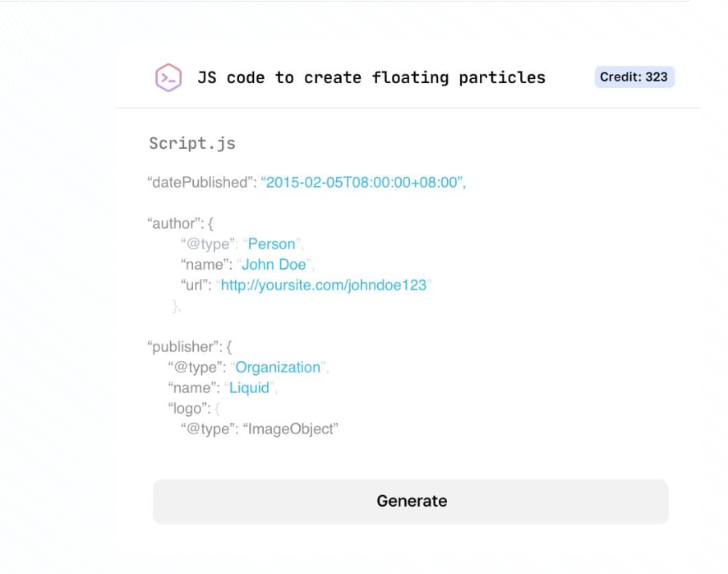Click the Credit: 323 counter
Screen dimensions: 728x574
635,76
